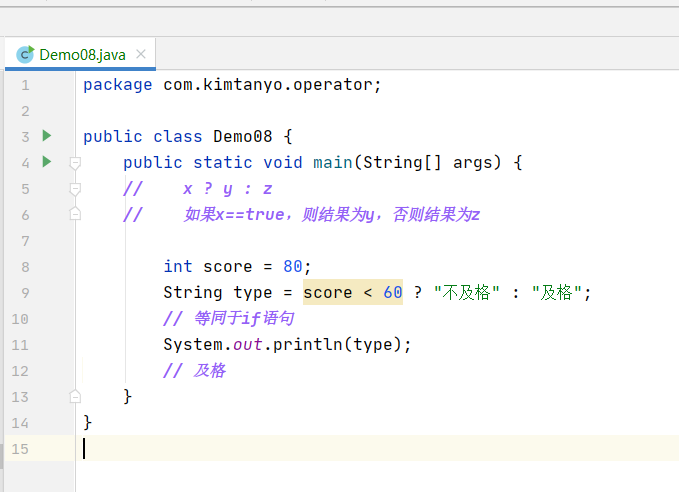Click the Java class icon on Demo08.java tab
This screenshot has height=492, width=679.
(x=25, y=55)
